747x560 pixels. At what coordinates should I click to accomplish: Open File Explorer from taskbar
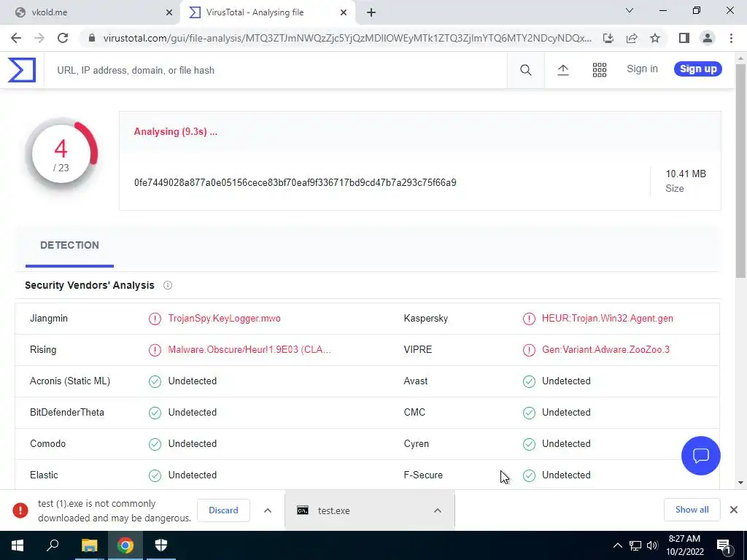[x=89, y=545]
